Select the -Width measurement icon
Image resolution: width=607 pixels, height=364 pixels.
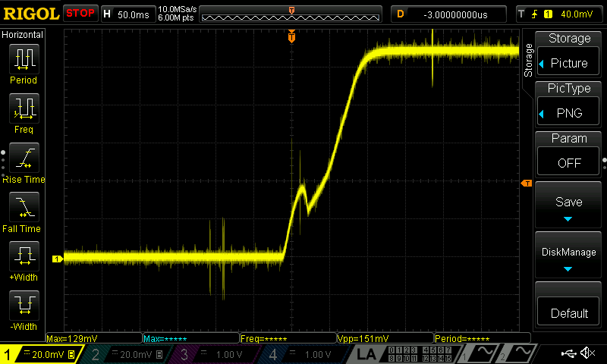tap(24, 307)
